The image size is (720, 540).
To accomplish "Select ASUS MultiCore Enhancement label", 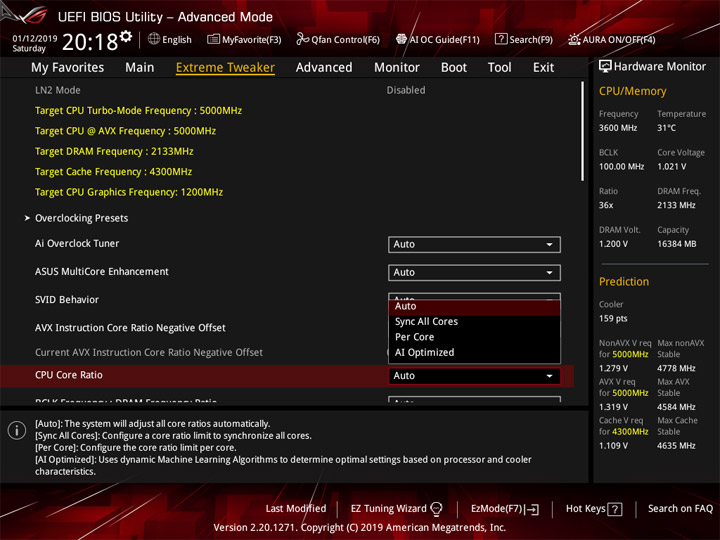I will (101, 272).
